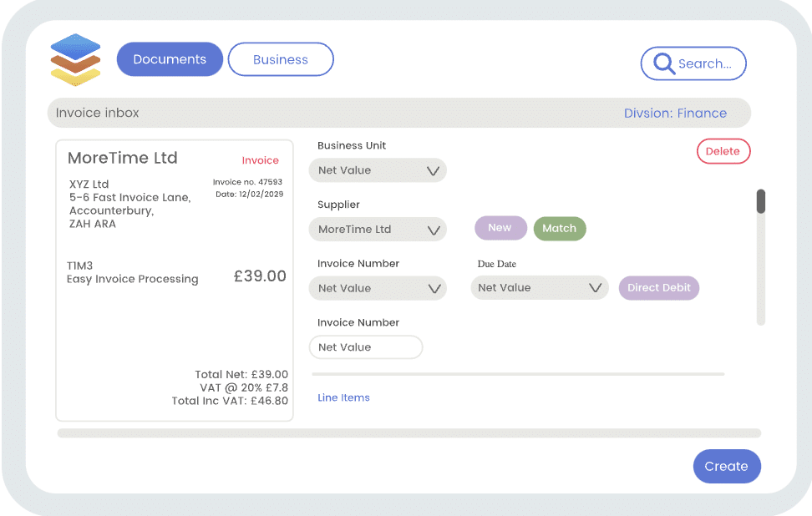Toggle the Direct Debit option
Image resolution: width=812 pixels, height=516 pixels.
point(659,288)
